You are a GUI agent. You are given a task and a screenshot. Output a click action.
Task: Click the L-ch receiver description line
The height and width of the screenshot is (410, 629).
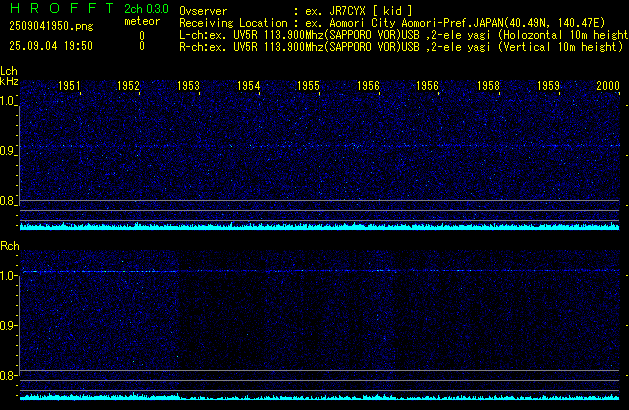pyautogui.click(x=404, y=35)
